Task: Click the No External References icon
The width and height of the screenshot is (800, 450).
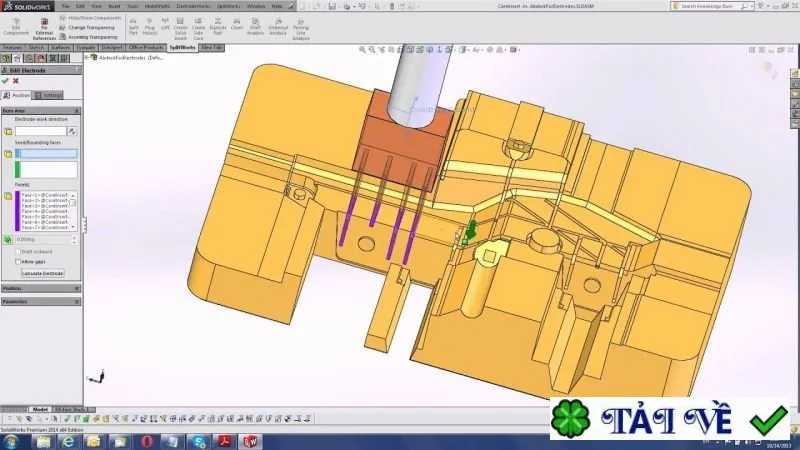Action: (x=44, y=29)
